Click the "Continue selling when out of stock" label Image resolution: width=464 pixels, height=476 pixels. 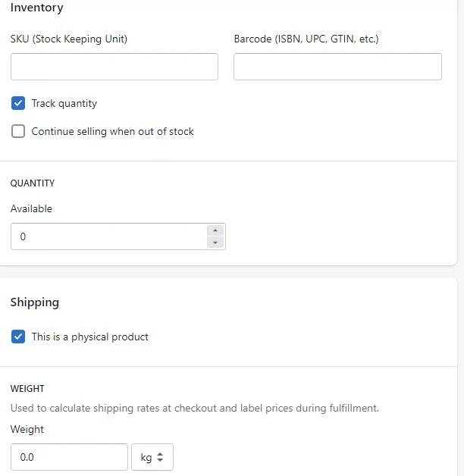[x=113, y=131]
